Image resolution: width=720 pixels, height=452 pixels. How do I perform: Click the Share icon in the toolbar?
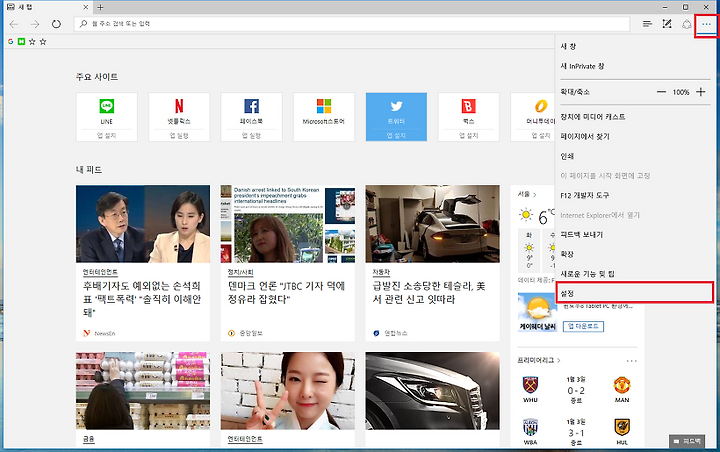686,24
